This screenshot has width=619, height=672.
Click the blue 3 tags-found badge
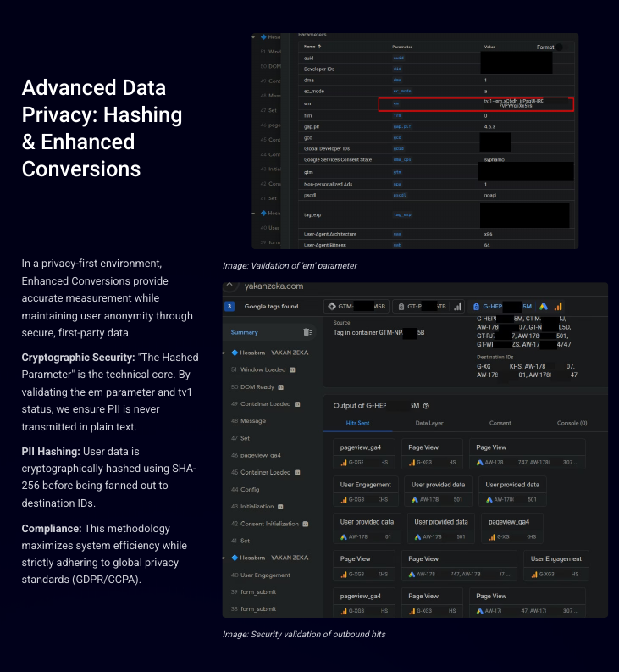229,307
